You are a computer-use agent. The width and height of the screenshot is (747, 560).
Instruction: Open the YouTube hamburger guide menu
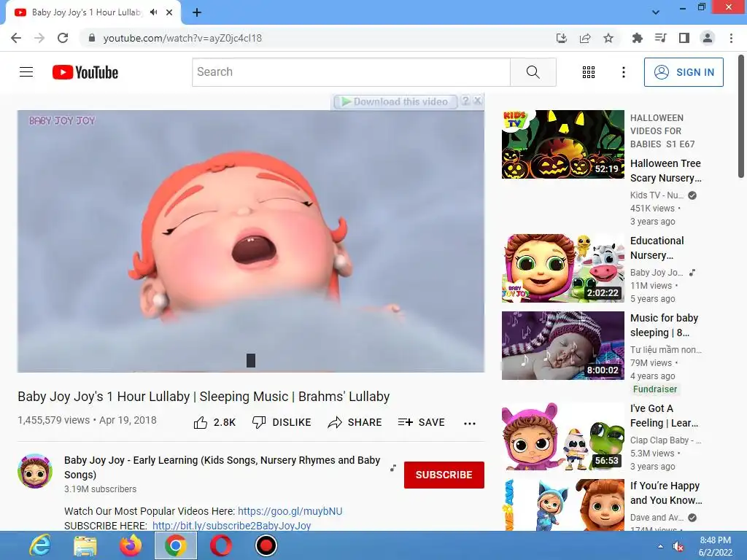click(x=26, y=72)
